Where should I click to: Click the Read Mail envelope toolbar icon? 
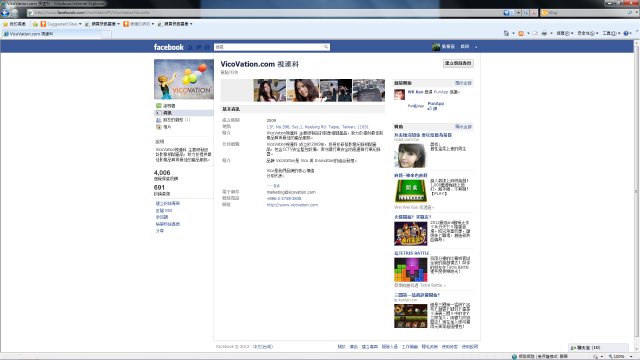(535, 33)
